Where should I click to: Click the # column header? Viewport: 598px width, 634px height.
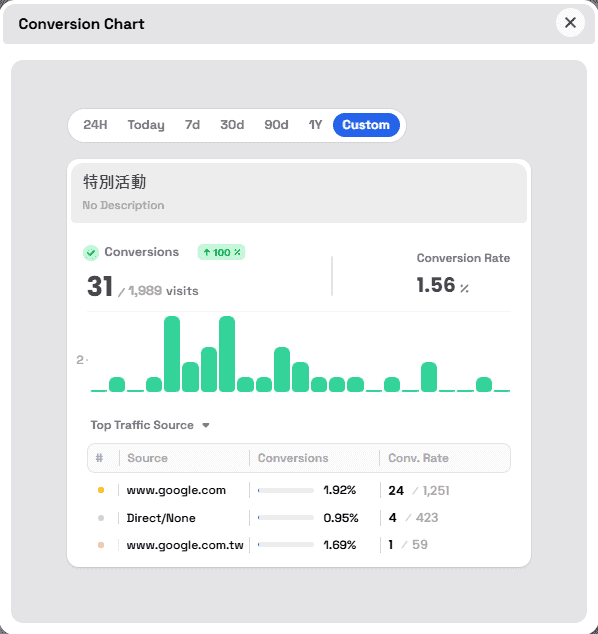(x=99, y=458)
